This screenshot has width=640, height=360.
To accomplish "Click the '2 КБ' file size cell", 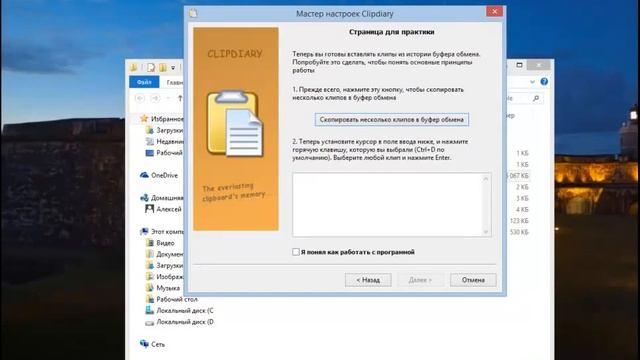I will tap(522, 187).
